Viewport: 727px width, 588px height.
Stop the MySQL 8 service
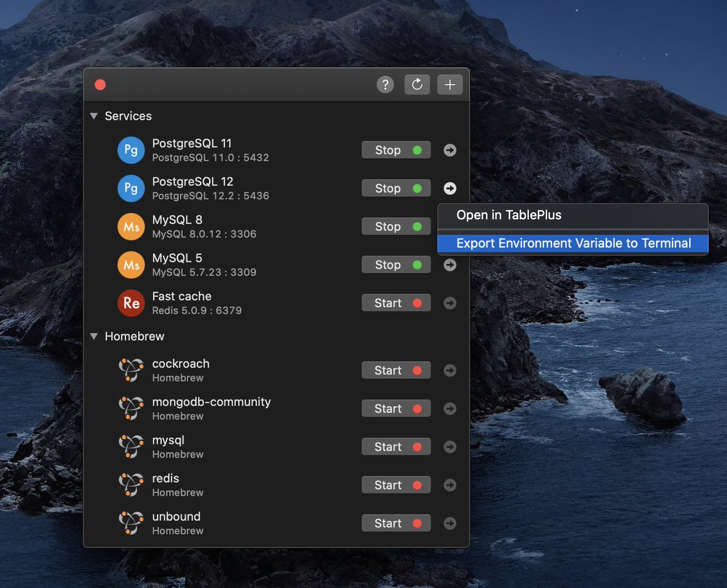pos(396,226)
